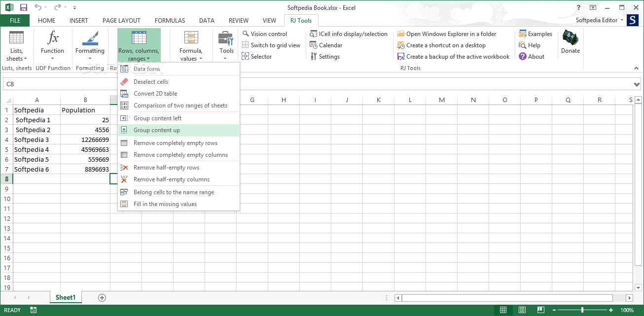Click the Save icon in quick access toolbar
Viewport: 644px width, 316px height.
coord(24,7)
